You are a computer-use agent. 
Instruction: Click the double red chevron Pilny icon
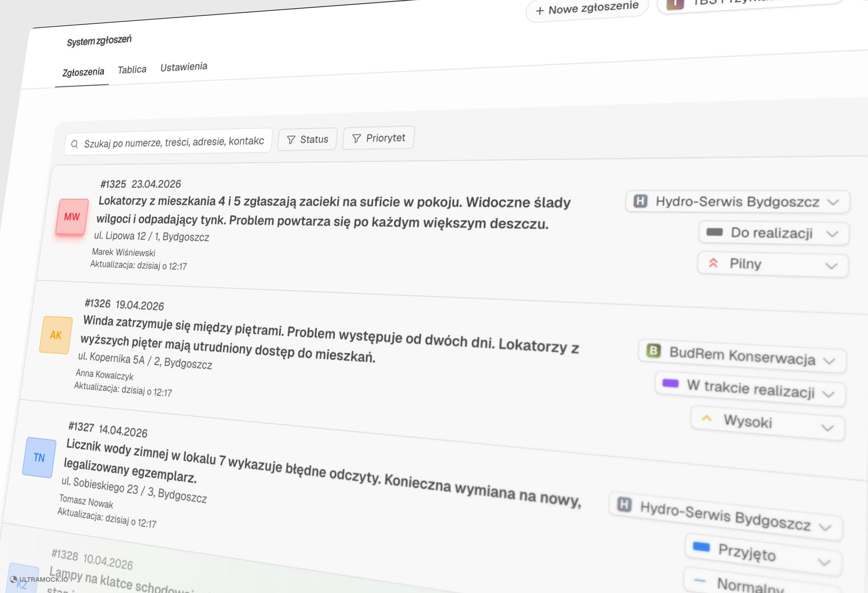point(713,263)
